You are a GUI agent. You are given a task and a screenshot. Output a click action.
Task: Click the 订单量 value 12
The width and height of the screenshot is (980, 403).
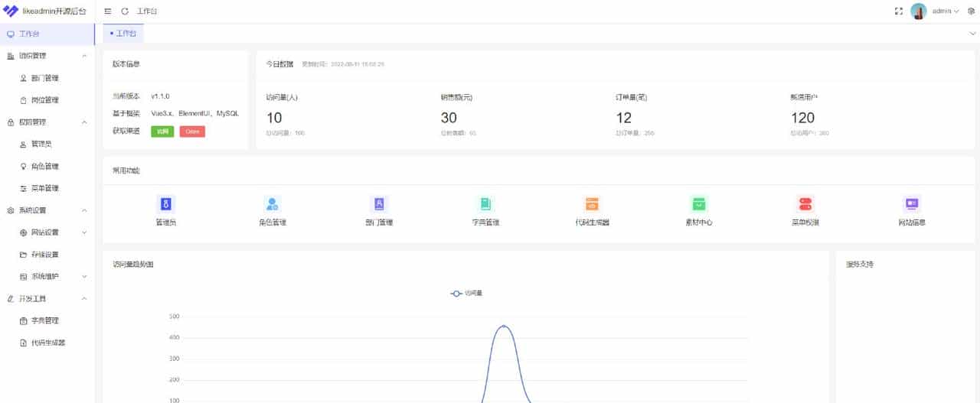click(623, 118)
